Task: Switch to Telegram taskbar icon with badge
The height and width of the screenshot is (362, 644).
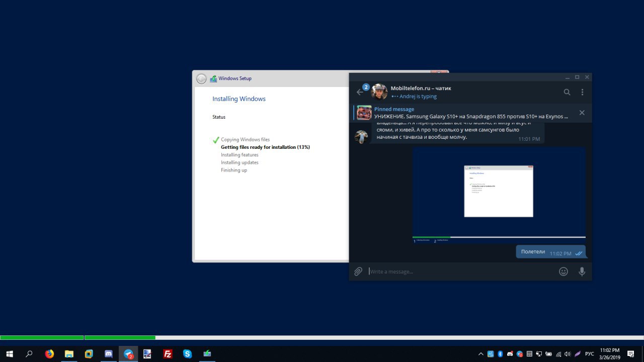Action: coord(128,354)
